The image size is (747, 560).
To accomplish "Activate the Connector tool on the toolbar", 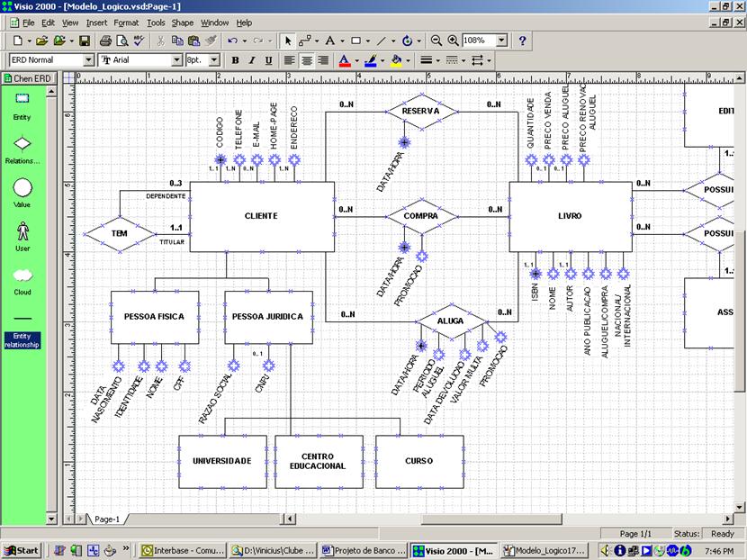I will pos(303,40).
